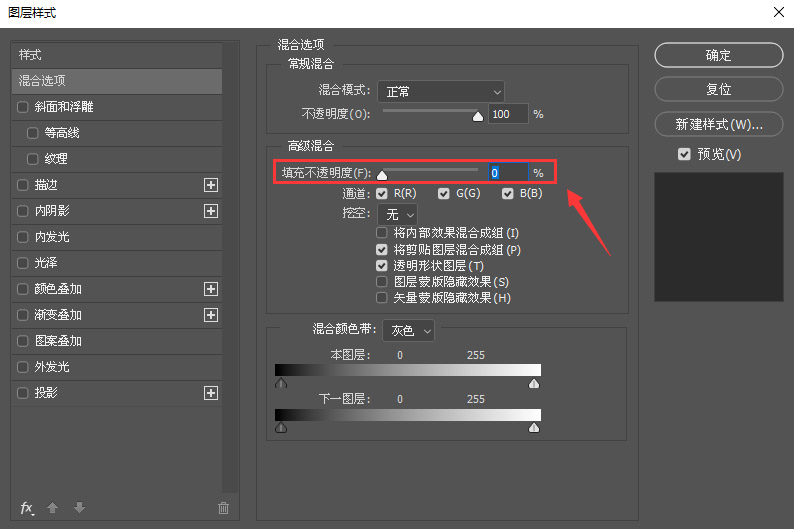Check 图层蒙版隐藏效果(S)
This screenshot has width=794, height=529.
pos(382,281)
